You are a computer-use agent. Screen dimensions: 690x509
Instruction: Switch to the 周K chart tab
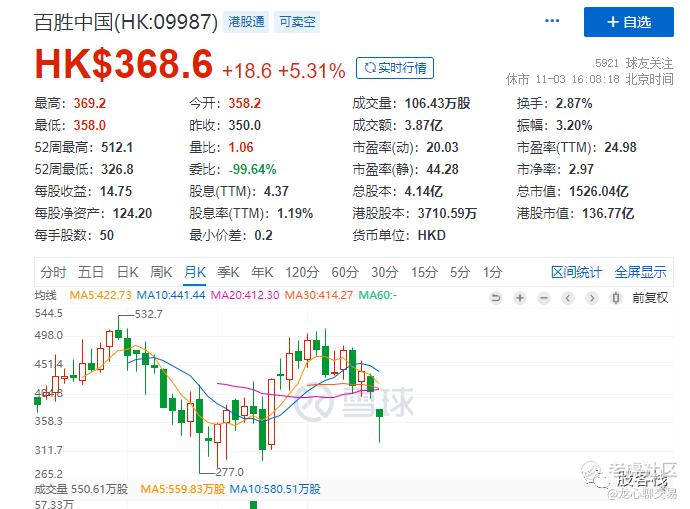coord(161,272)
